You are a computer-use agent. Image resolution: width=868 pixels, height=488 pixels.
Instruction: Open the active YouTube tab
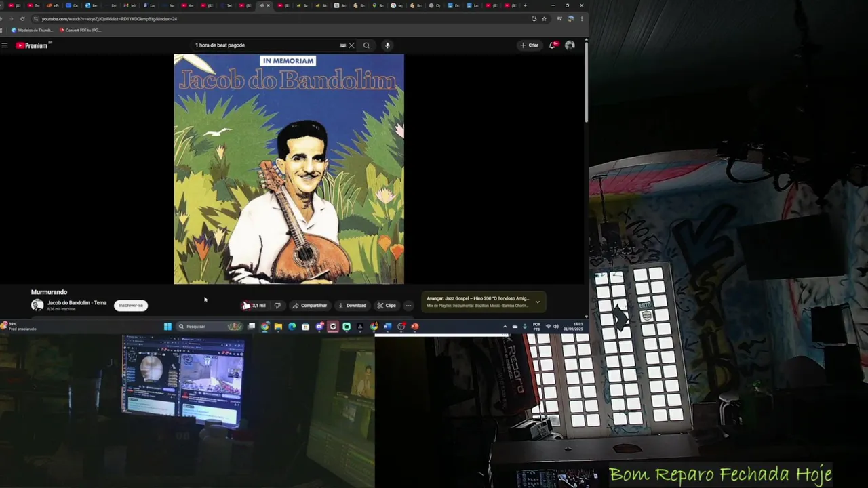(264, 5)
